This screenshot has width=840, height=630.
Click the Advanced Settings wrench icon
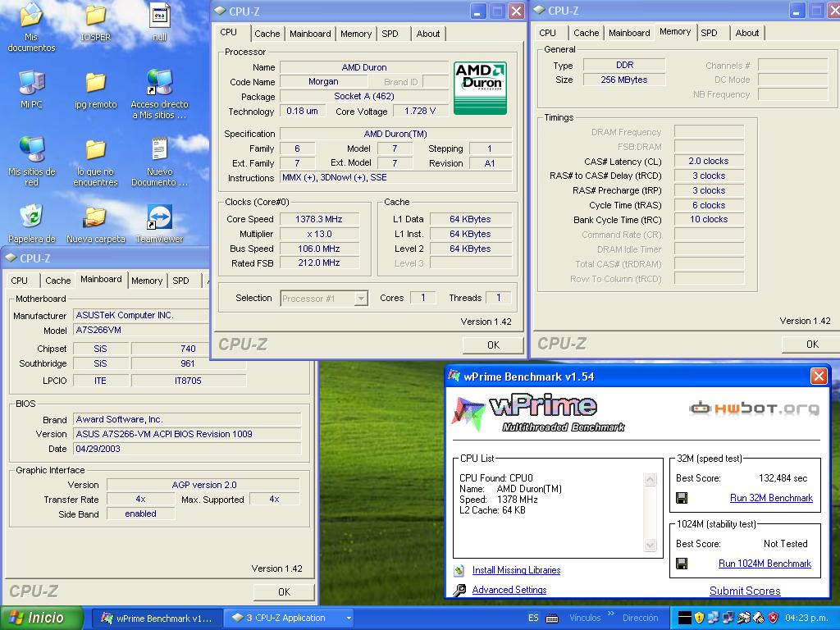click(x=459, y=591)
